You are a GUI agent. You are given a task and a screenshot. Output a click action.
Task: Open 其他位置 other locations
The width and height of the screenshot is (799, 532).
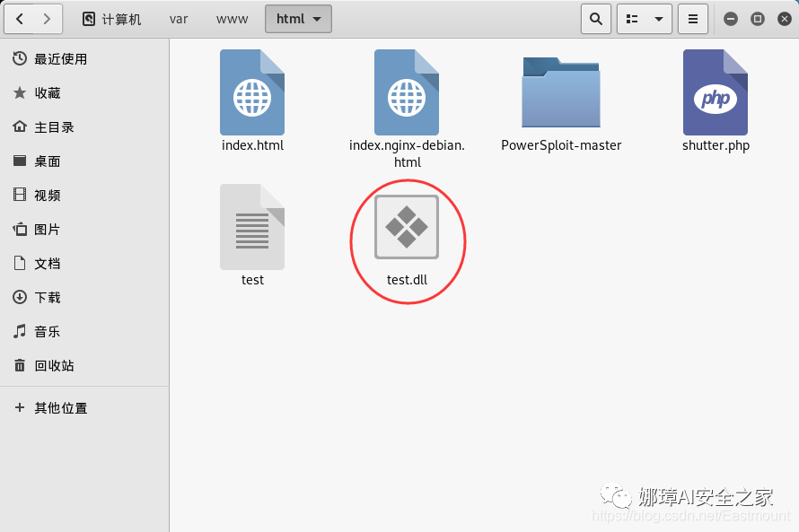[84, 408]
